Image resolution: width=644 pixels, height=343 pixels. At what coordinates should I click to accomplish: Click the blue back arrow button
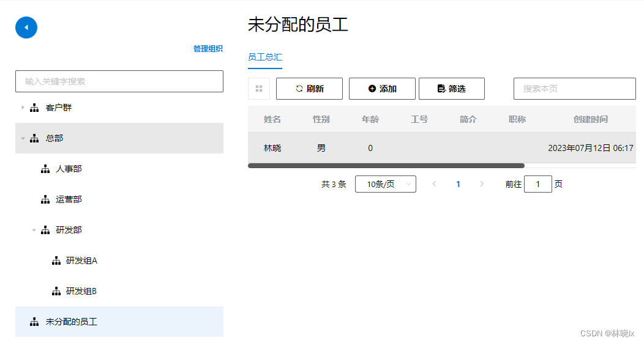pyautogui.click(x=26, y=28)
